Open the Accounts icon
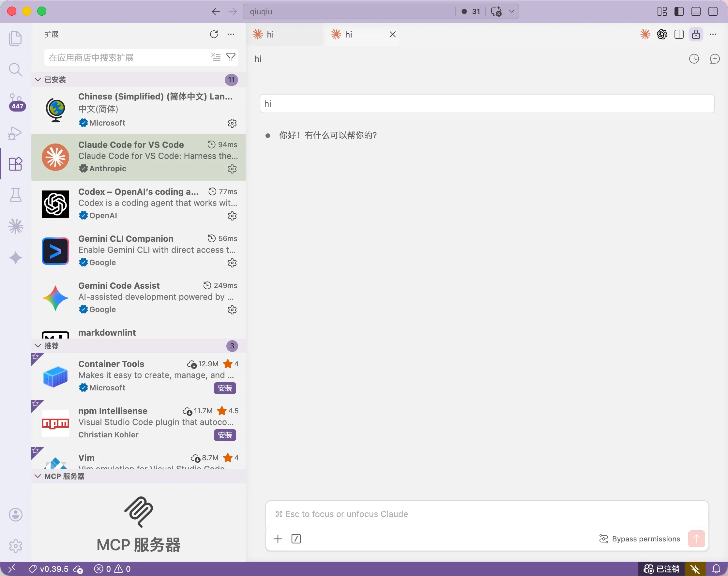This screenshot has height=576, width=728. pos(16,515)
